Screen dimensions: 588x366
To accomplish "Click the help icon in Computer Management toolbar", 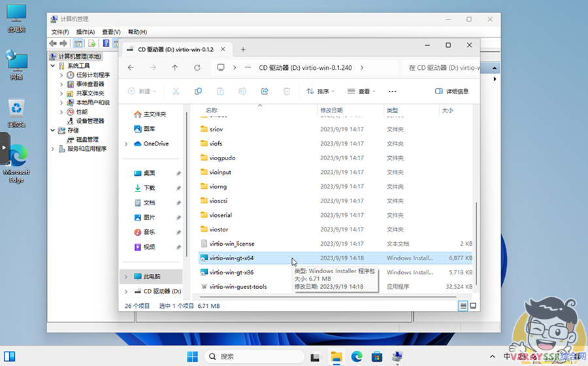I will click(106, 44).
